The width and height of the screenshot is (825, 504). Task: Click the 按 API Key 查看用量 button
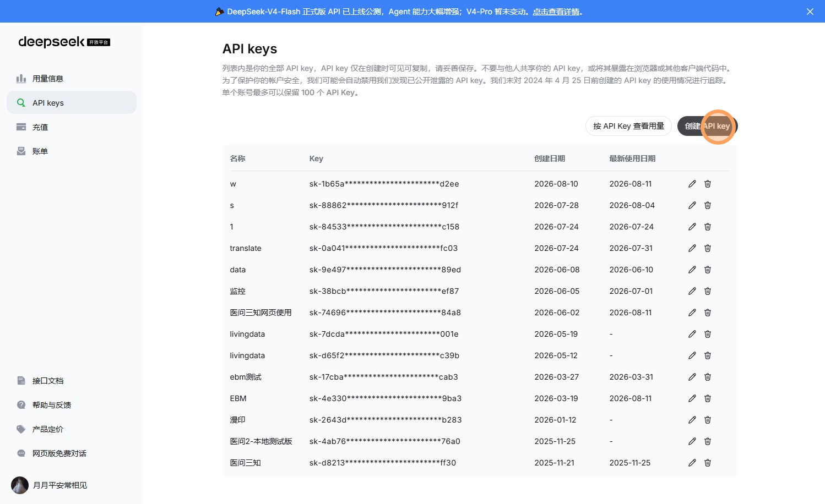pos(628,126)
